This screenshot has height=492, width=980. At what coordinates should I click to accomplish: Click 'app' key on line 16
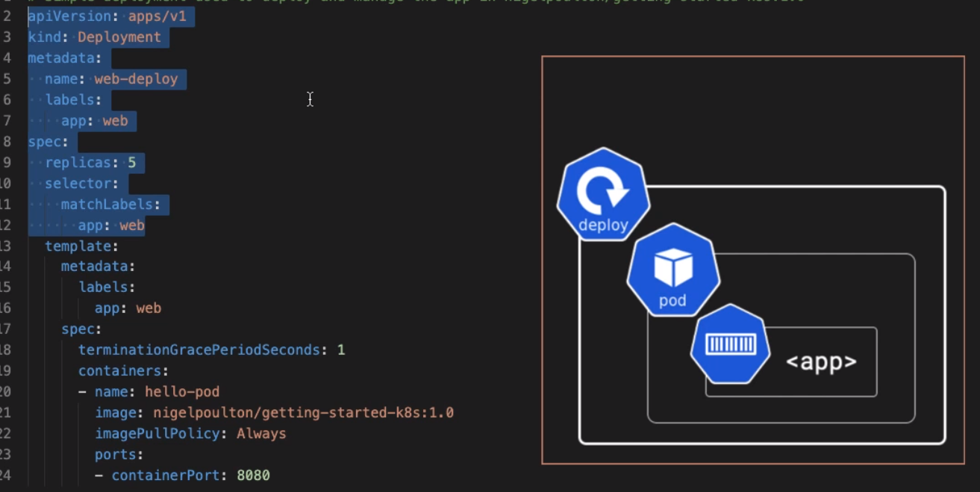click(107, 308)
